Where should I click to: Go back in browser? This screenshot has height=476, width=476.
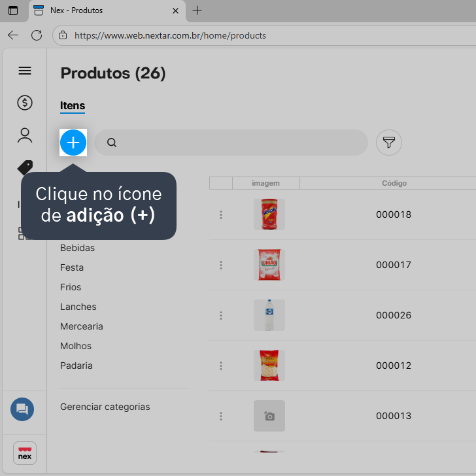[x=13, y=35]
